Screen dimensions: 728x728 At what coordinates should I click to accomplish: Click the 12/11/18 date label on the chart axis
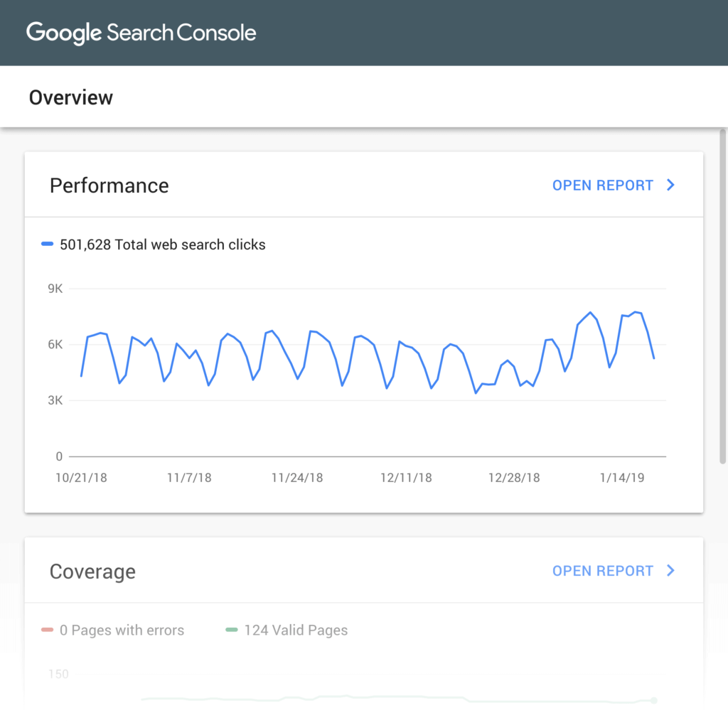point(406,478)
